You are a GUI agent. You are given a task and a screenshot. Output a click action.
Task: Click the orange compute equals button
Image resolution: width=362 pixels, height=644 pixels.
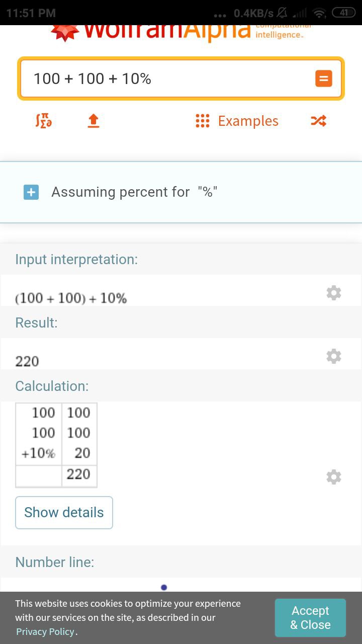click(323, 78)
